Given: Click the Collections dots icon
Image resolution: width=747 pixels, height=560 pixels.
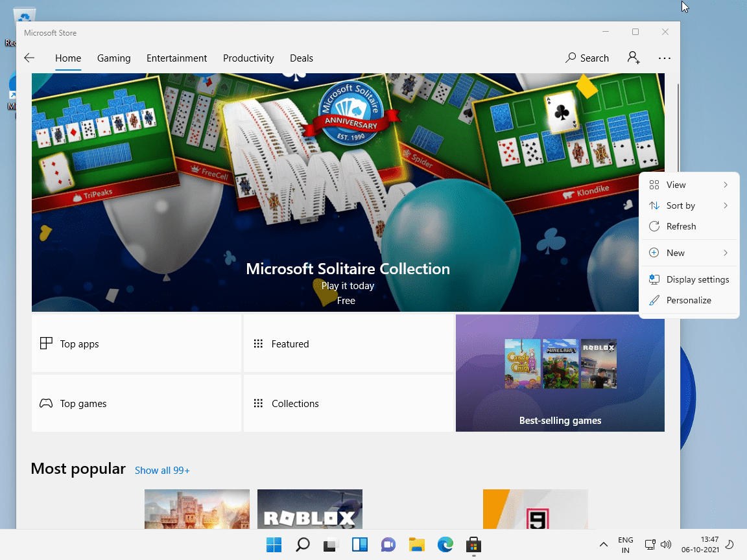Looking at the screenshot, I should pos(258,403).
